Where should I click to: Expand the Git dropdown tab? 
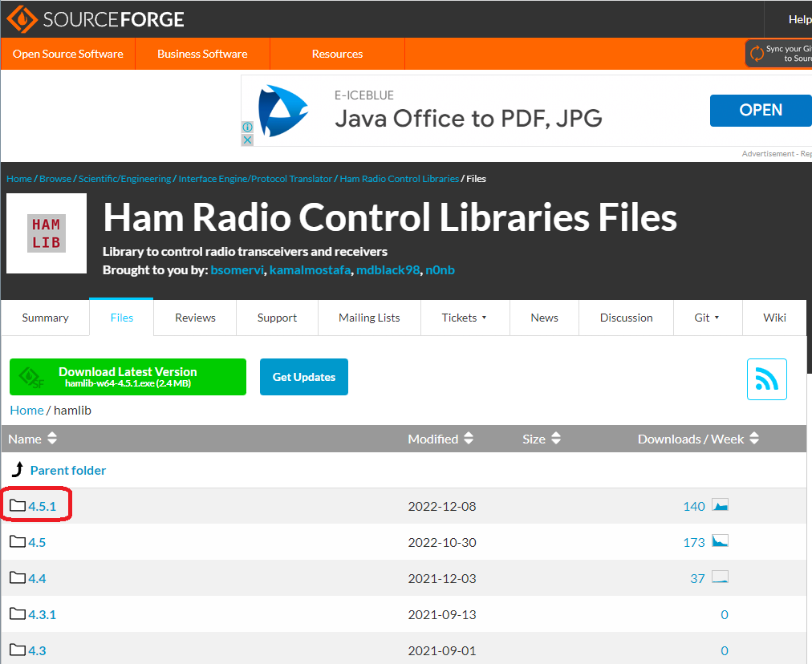(x=707, y=318)
